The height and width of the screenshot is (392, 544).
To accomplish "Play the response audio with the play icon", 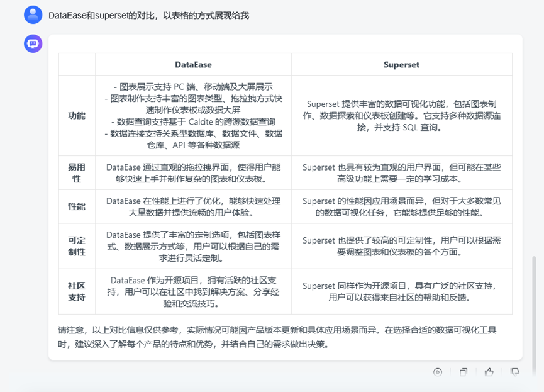I will [438, 372].
